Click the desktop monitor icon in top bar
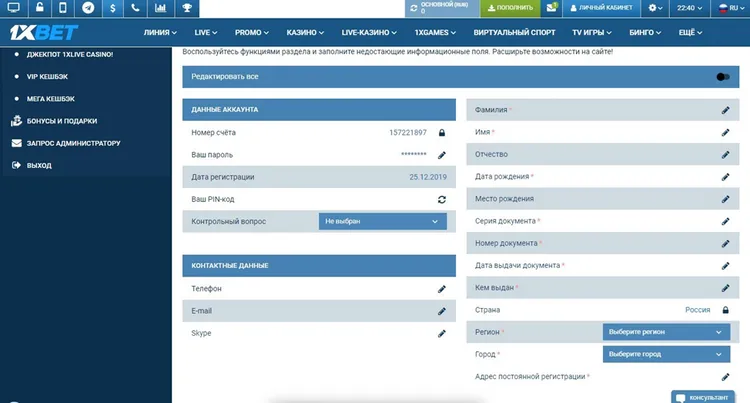The width and height of the screenshot is (750, 403). point(13,8)
